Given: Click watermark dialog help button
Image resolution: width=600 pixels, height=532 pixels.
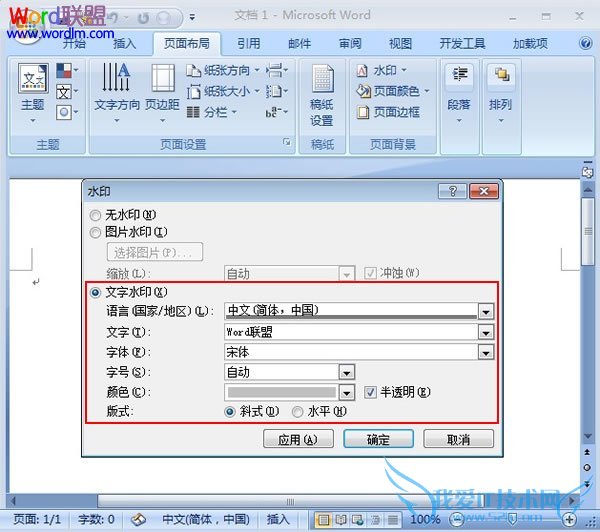Looking at the screenshot, I should 452,191.
